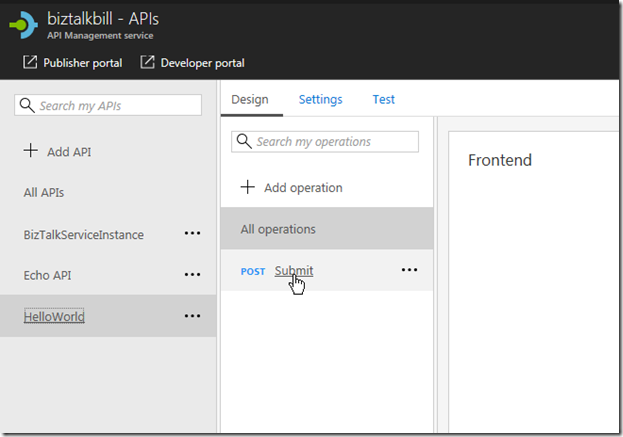Open the ellipsis menu for Submit operation

click(409, 270)
